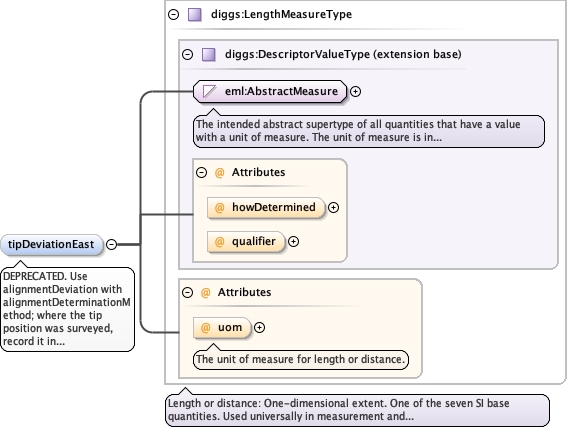Collapse the tipDeviationEast element
The width and height of the screenshot is (568, 430).
[112, 245]
